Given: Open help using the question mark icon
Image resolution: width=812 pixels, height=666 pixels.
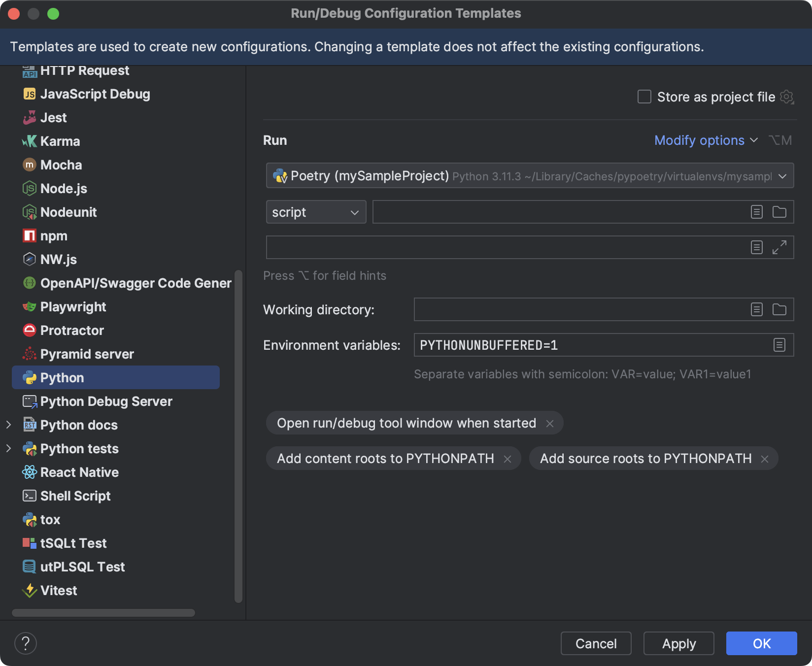Looking at the screenshot, I should coord(26,643).
